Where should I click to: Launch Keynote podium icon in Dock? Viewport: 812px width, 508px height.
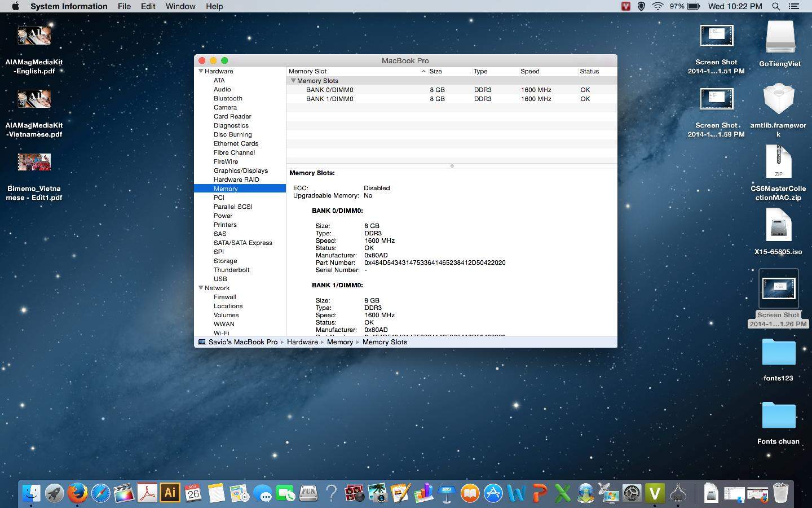(447, 493)
